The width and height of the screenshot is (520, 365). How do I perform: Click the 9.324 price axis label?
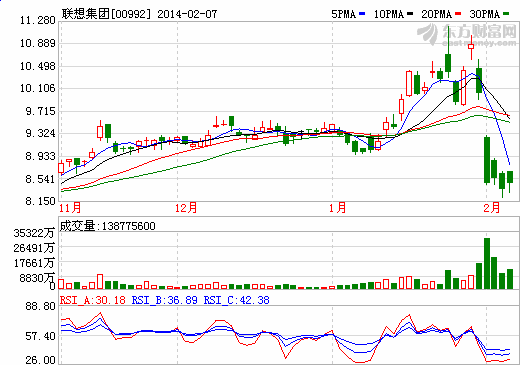click(40, 134)
